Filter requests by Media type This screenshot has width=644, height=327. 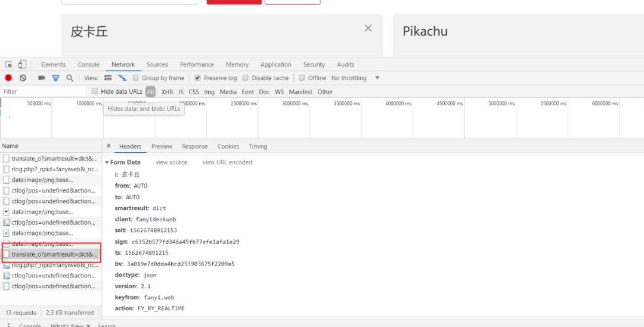click(228, 92)
